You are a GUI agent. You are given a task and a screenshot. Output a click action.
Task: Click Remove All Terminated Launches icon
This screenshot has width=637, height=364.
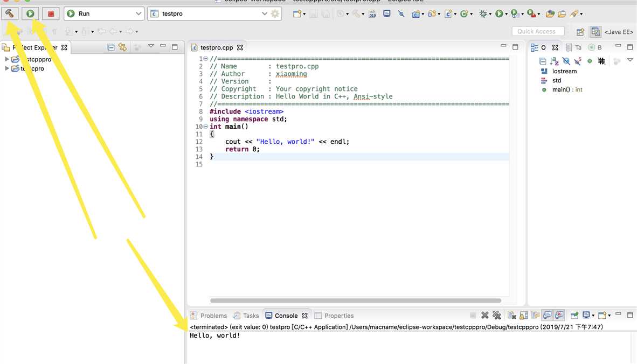496,316
